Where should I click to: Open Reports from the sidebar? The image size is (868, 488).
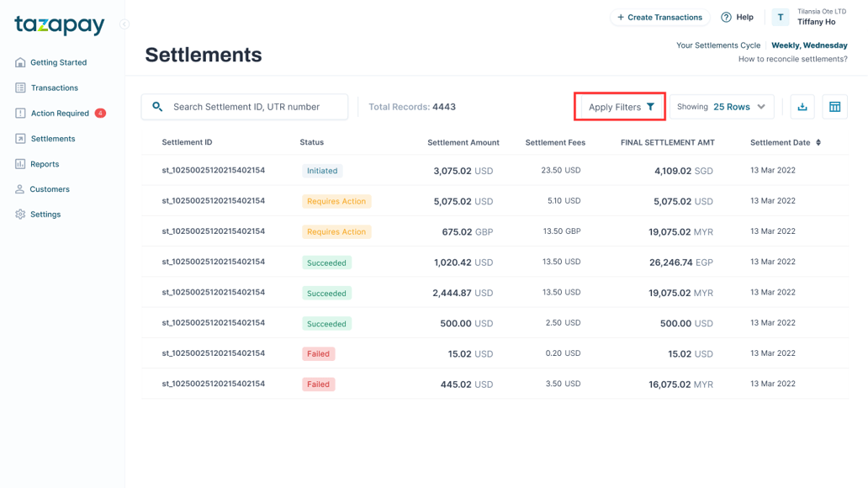pyautogui.click(x=45, y=164)
